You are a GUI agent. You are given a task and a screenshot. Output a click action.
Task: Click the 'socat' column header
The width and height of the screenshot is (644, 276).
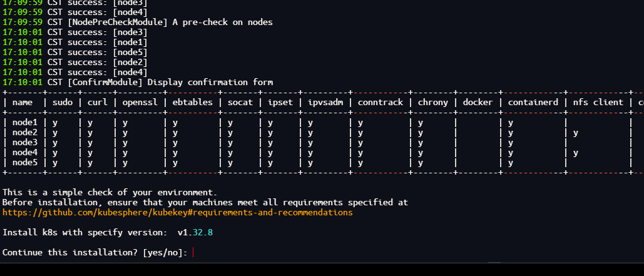[x=240, y=102]
